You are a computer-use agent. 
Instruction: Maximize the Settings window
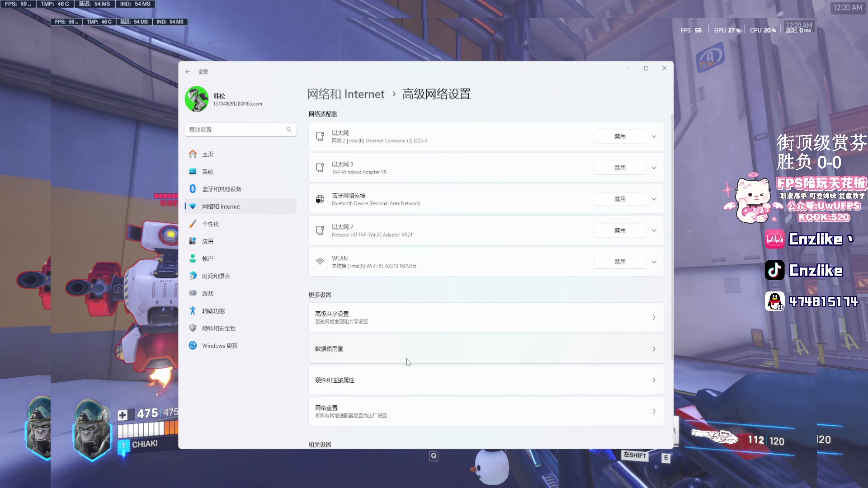click(646, 68)
